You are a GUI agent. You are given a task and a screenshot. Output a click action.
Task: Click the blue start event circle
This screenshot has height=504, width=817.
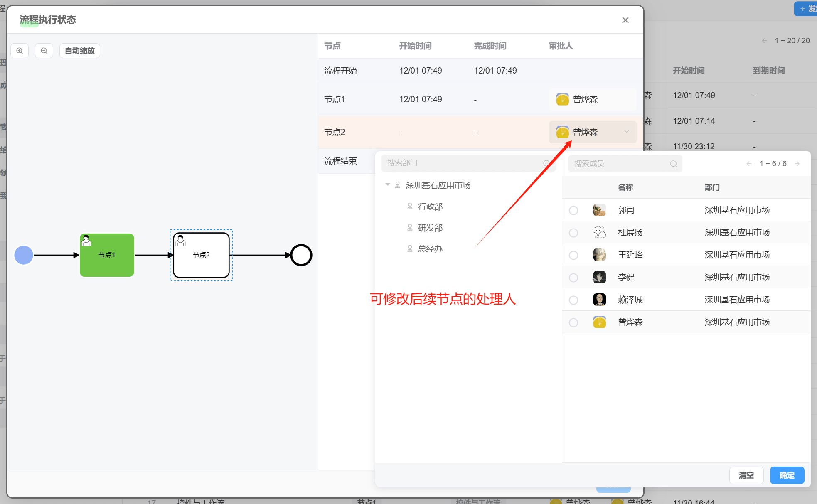(x=24, y=255)
